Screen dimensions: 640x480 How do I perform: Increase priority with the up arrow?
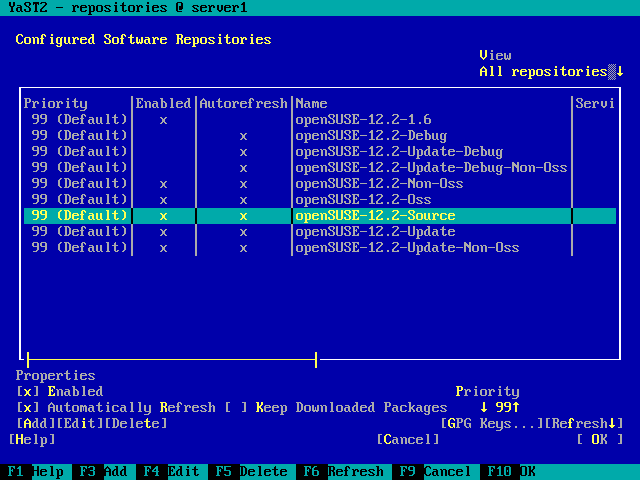[x=516, y=407]
